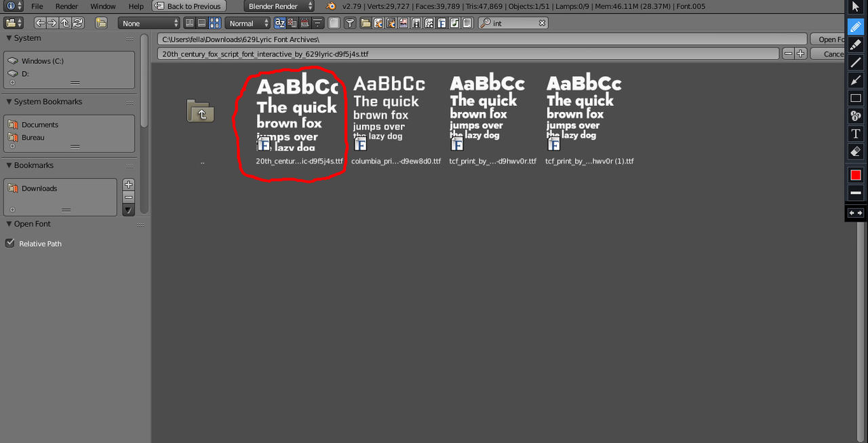The width and height of the screenshot is (868, 443).
Task: Collapse the System panel
Action: (x=9, y=38)
